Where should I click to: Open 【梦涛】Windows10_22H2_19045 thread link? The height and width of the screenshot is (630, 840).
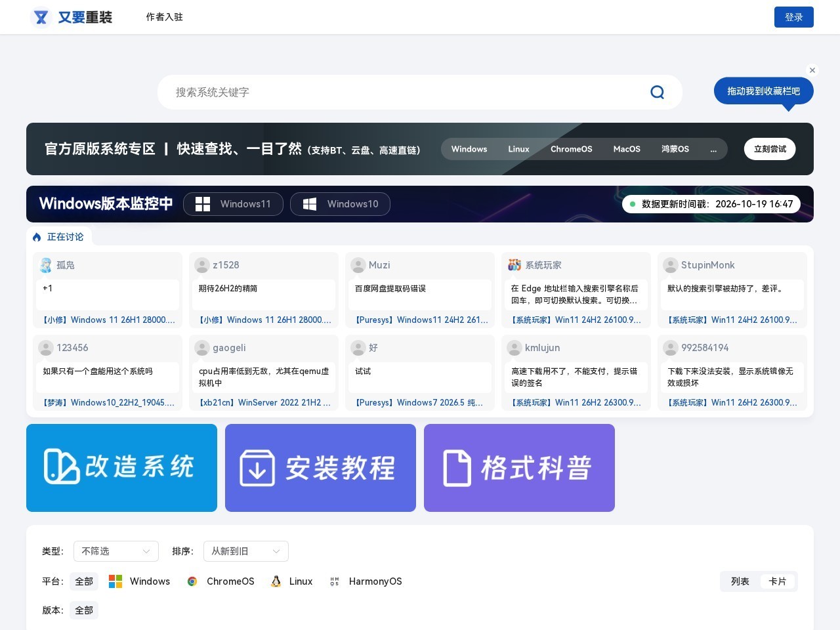(109, 403)
